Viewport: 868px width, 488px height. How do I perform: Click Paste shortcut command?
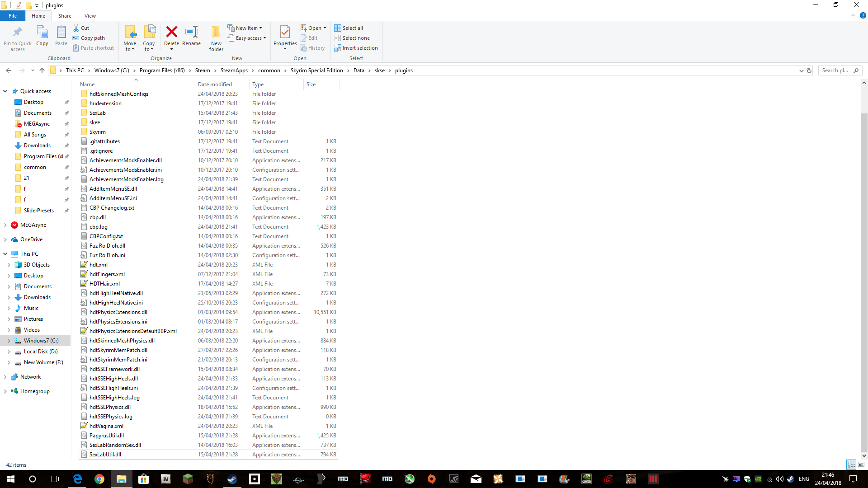(x=94, y=48)
